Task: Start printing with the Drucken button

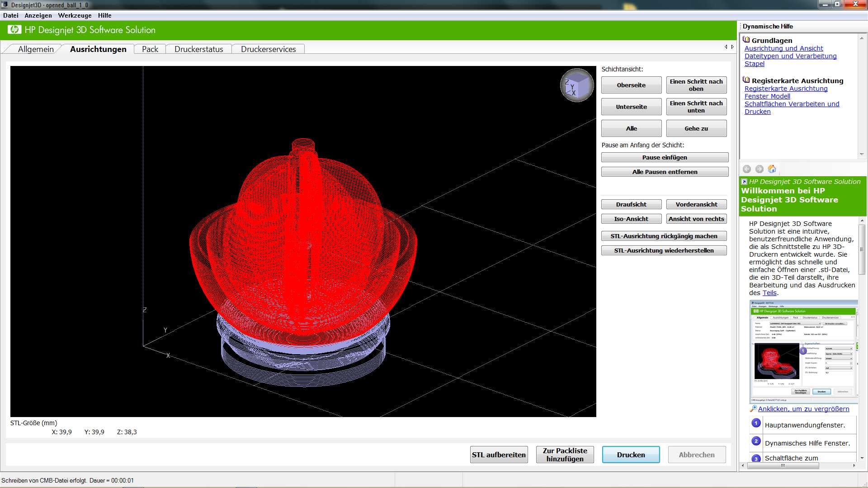Action: click(x=631, y=455)
